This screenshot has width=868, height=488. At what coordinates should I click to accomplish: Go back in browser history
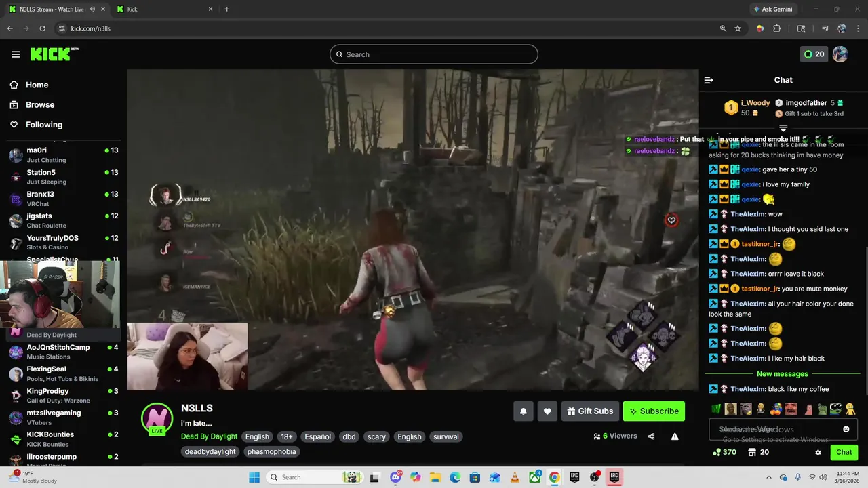(x=9, y=28)
